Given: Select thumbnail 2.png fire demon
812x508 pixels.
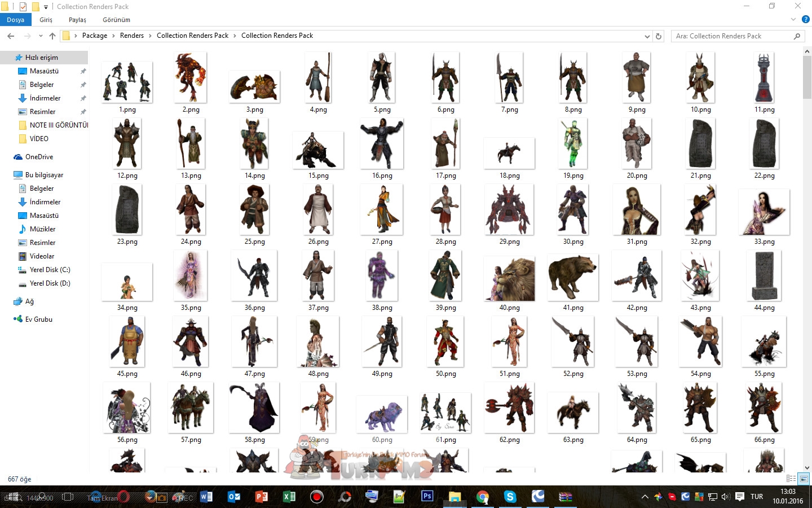Looking at the screenshot, I should 191,77.
